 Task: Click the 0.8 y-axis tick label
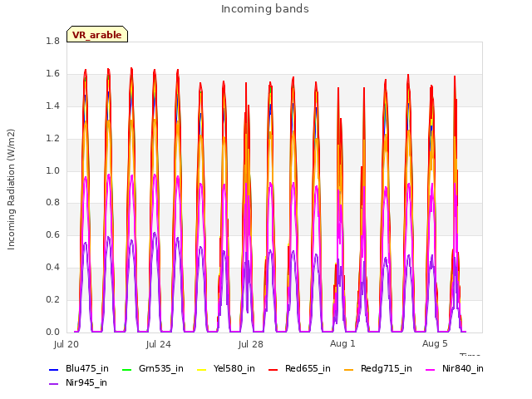click(x=53, y=203)
